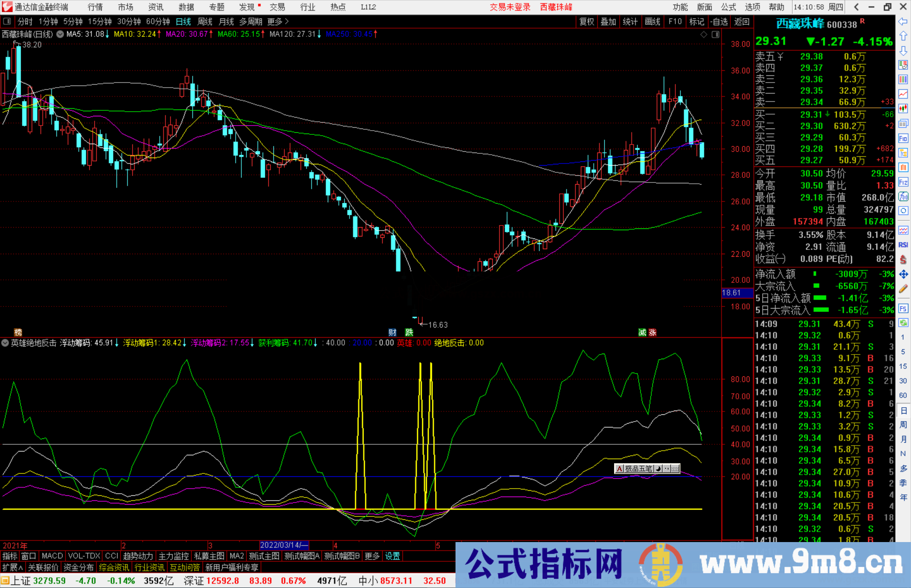Open the 选项 menu
The image size is (911, 588).
click(752, 7)
